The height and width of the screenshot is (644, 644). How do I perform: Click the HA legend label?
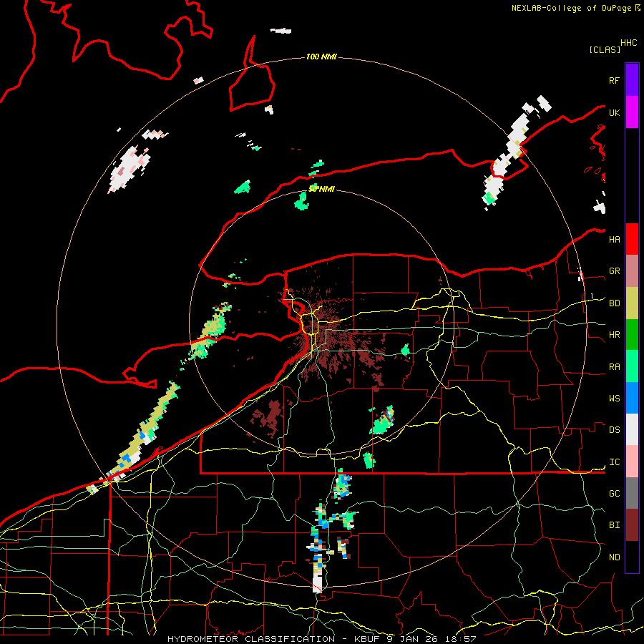(x=614, y=240)
